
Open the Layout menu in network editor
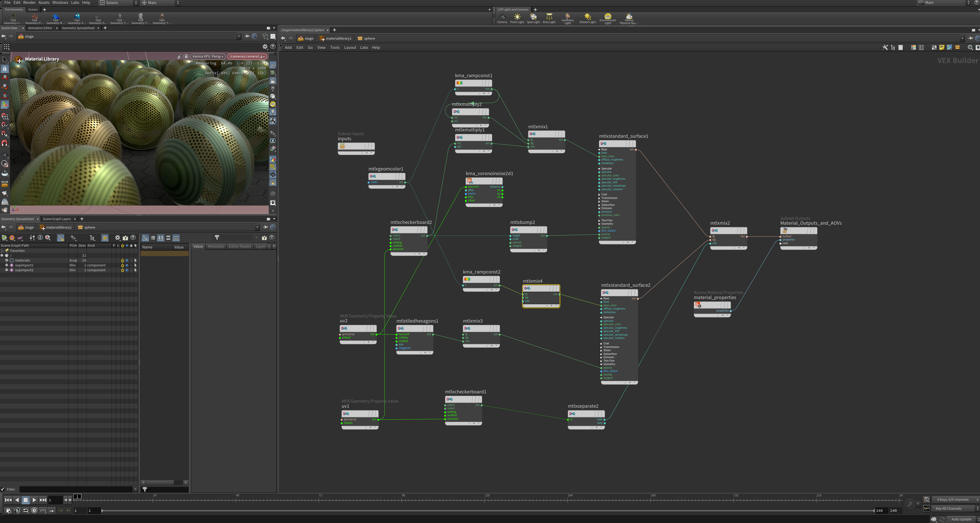click(x=350, y=48)
